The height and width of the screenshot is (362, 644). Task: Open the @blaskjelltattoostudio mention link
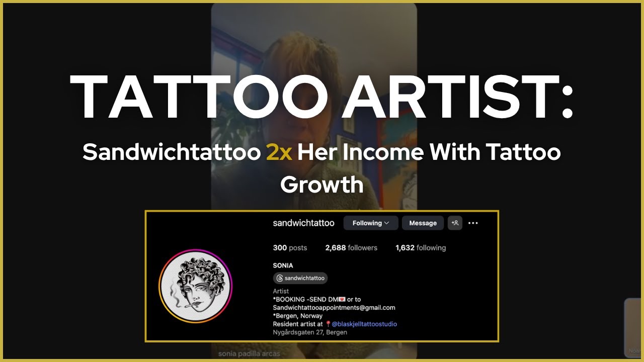pyautogui.click(x=364, y=324)
